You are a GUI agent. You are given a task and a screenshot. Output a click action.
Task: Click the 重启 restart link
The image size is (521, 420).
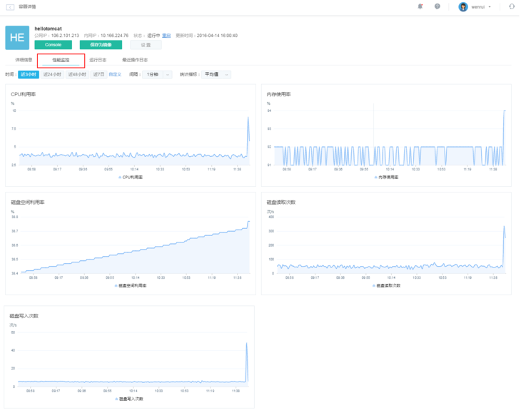[x=166, y=35]
